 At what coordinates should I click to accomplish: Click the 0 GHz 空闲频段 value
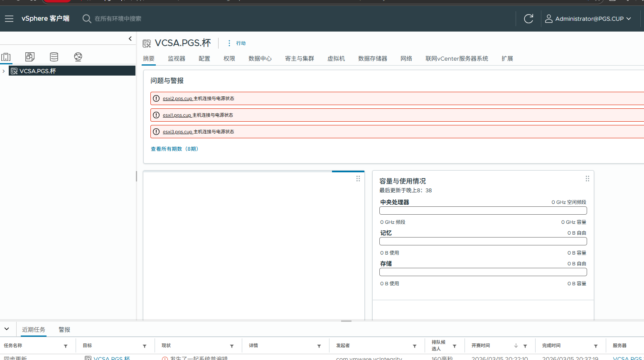tap(569, 202)
